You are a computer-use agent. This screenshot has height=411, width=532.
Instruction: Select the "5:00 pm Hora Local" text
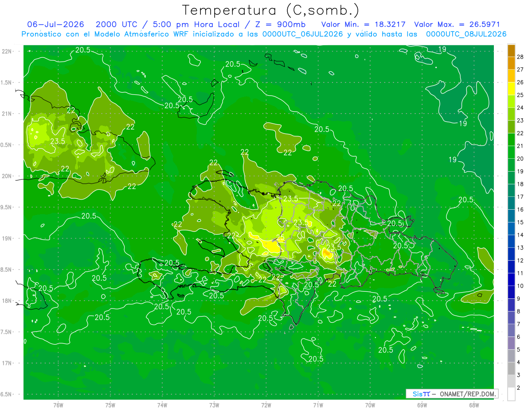[196, 24]
